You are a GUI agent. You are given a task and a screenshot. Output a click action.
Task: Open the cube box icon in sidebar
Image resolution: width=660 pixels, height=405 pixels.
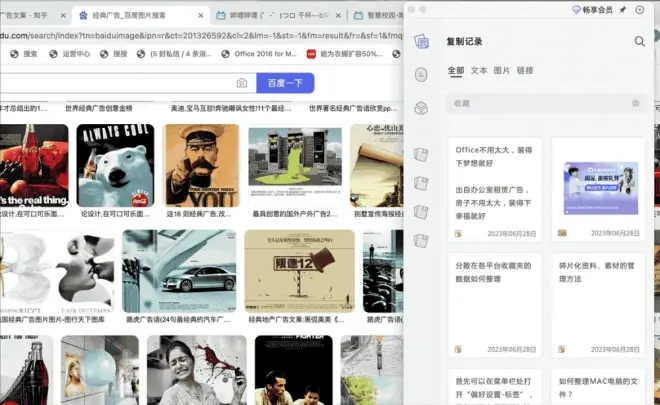pyautogui.click(x=421, y=108)
